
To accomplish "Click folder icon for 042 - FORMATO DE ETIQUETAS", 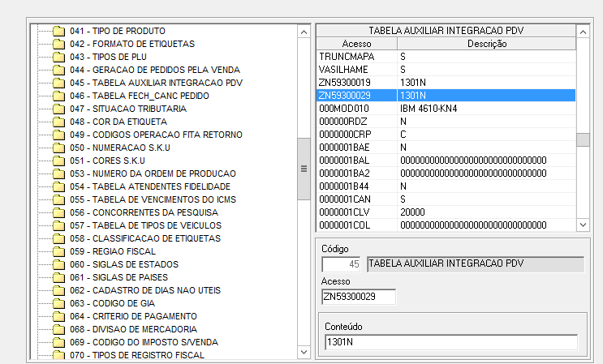I will point(58,44).
